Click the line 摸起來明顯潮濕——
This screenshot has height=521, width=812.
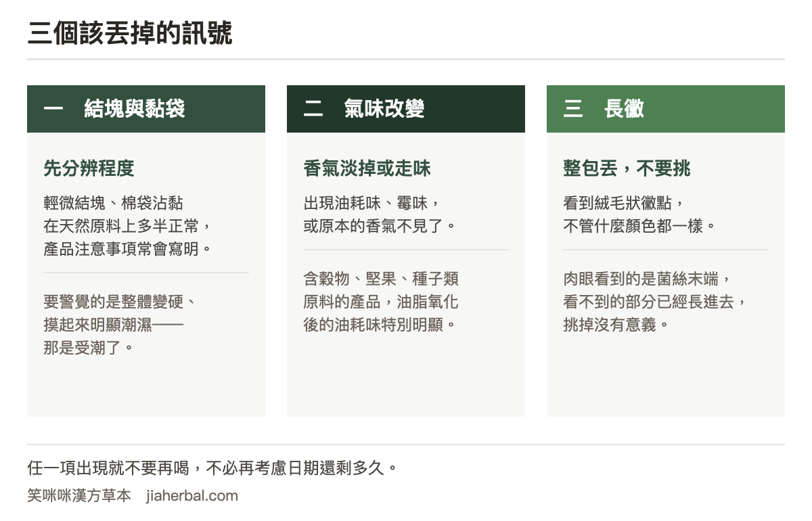point(113,325)
